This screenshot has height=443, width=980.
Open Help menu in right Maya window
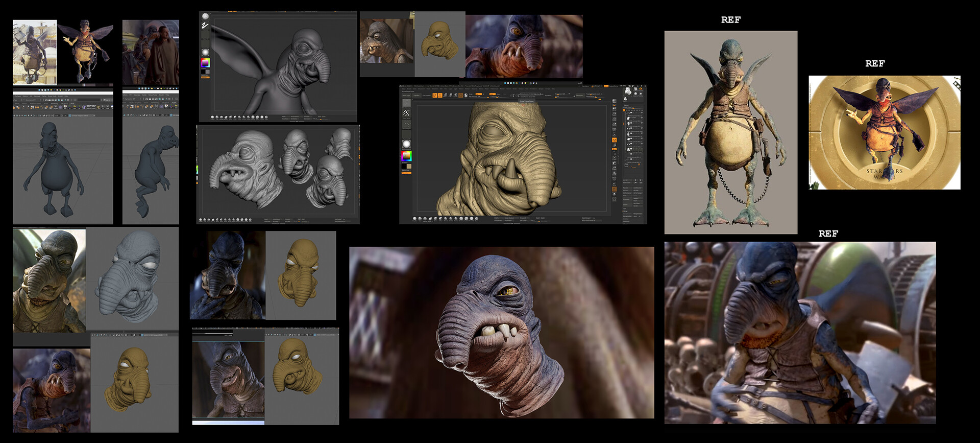pyautogui.click(x=167, y=95)
